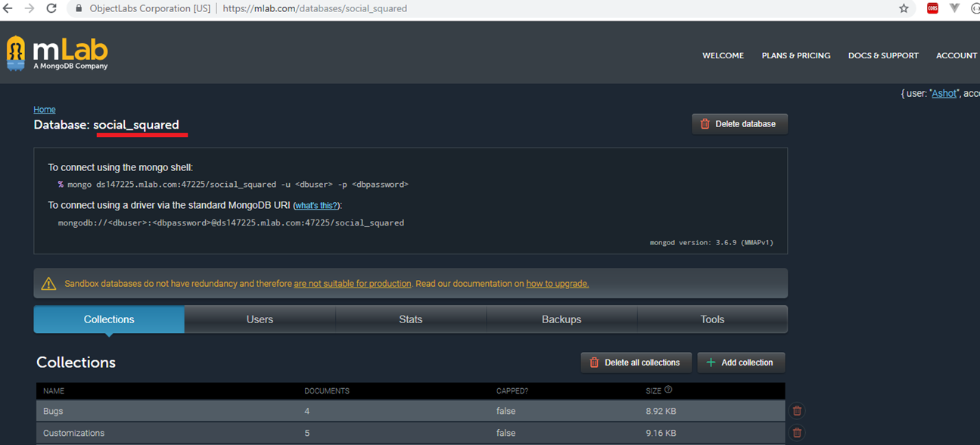Click the mLab logo icon

17,53
